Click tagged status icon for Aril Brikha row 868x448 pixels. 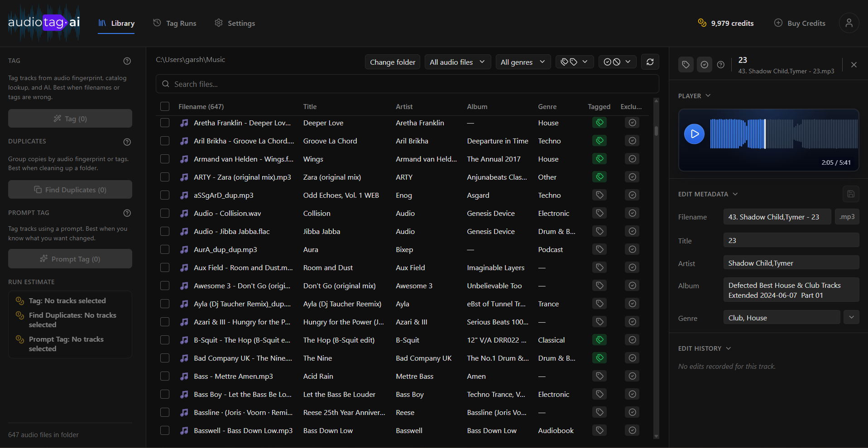click(x=599, y=141)
